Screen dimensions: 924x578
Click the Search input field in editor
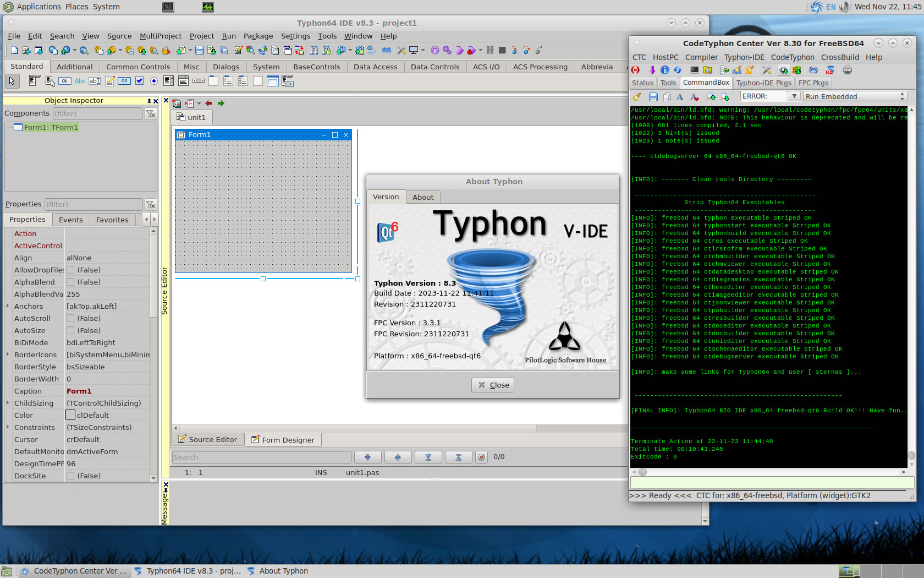(261, 457)
